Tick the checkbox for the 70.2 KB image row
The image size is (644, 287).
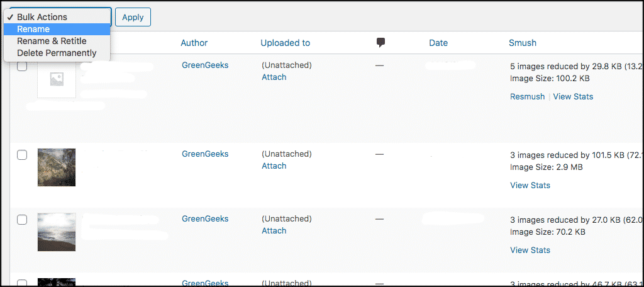[x=22, y=220]
